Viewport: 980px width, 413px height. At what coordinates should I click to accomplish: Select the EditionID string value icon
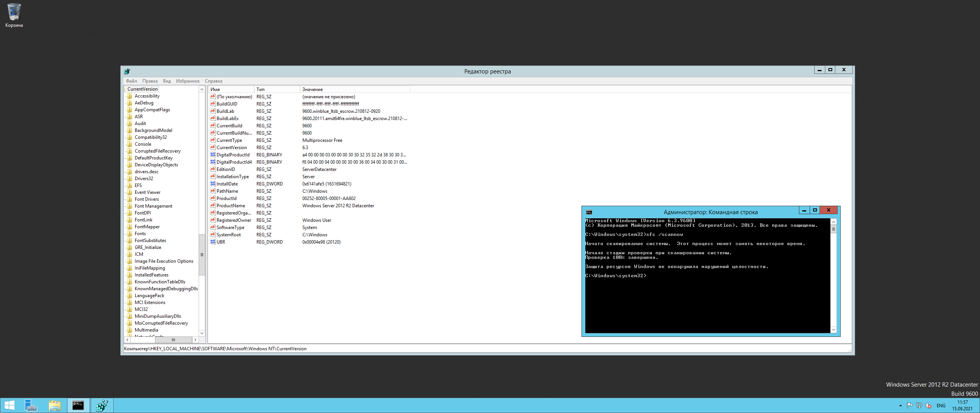pyautogui.click(x=213, y=169)
